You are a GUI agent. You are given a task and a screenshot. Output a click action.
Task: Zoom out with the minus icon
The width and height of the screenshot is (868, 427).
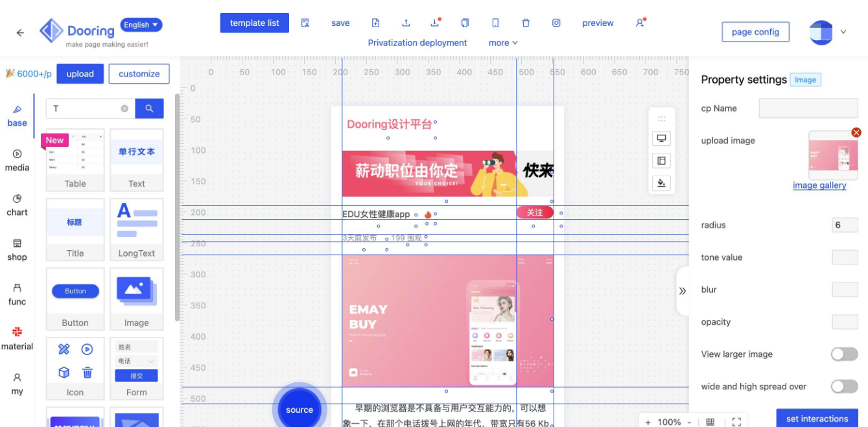pyautogui.click(x=689, y=422)
